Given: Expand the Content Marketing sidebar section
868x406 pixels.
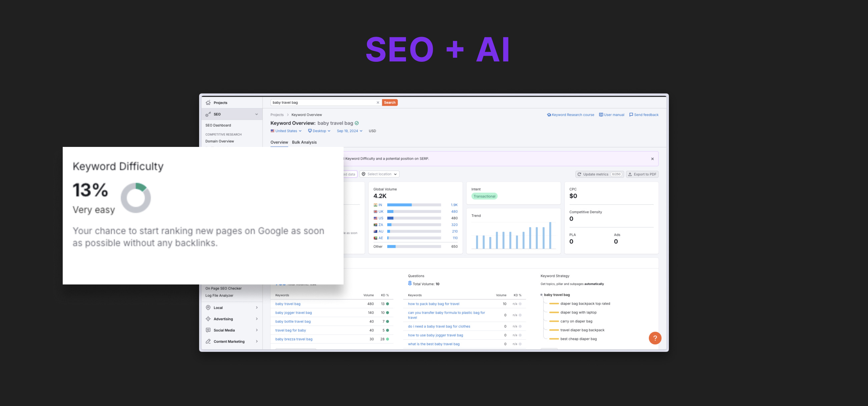Looking at the screenshot, I should (257, 341).
